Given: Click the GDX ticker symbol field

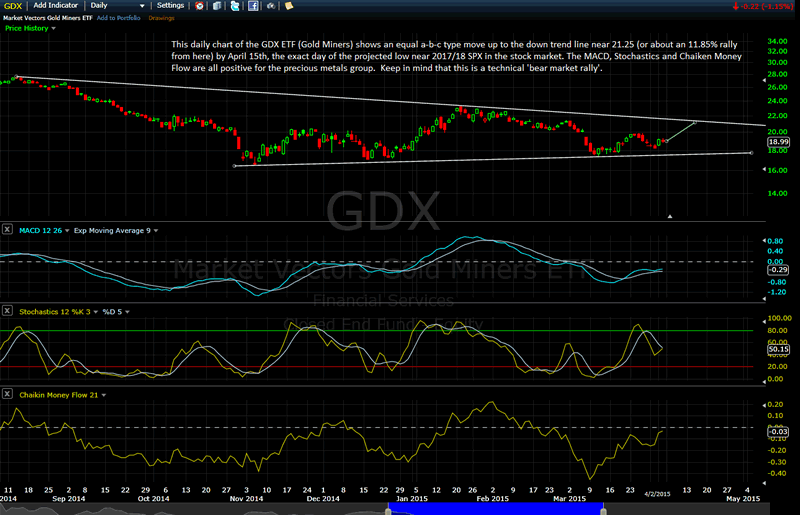Looking at the screenshot, I should tap(13, 6).
